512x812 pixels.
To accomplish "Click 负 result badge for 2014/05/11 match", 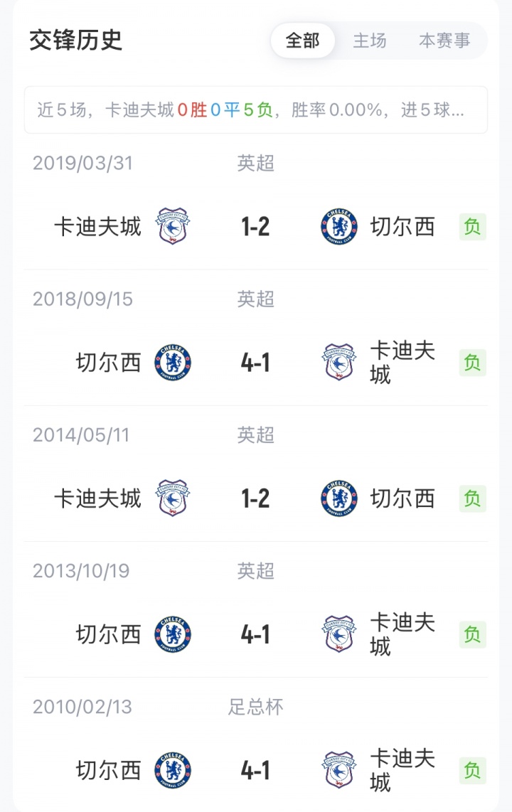I will 472,498.
